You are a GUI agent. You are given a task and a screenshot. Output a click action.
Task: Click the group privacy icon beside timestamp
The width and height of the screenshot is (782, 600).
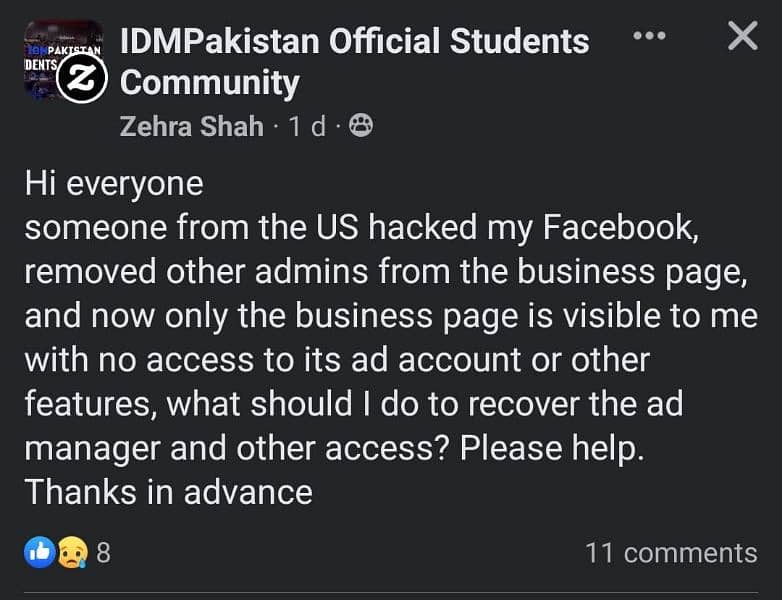[x=362, y=127]
